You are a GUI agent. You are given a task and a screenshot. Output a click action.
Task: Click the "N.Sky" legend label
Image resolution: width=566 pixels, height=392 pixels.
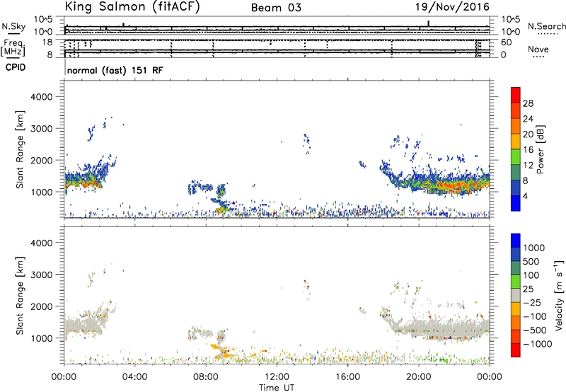pyautogui.click(x=13, y=26)
